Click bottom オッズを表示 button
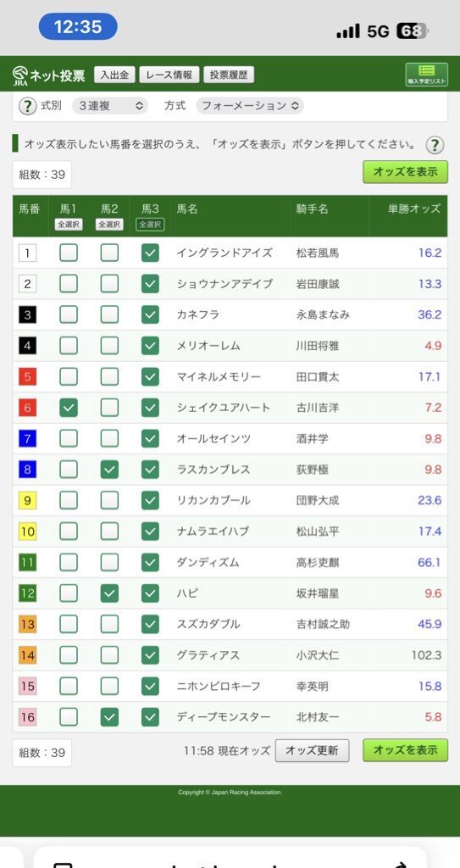Viewport: 460px width, 868px height. (x=405, y=750)
